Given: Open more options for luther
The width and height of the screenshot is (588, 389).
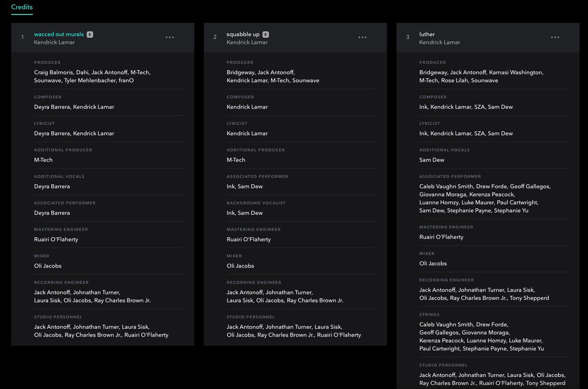Looking at the screenshot, I should point(555,37).
